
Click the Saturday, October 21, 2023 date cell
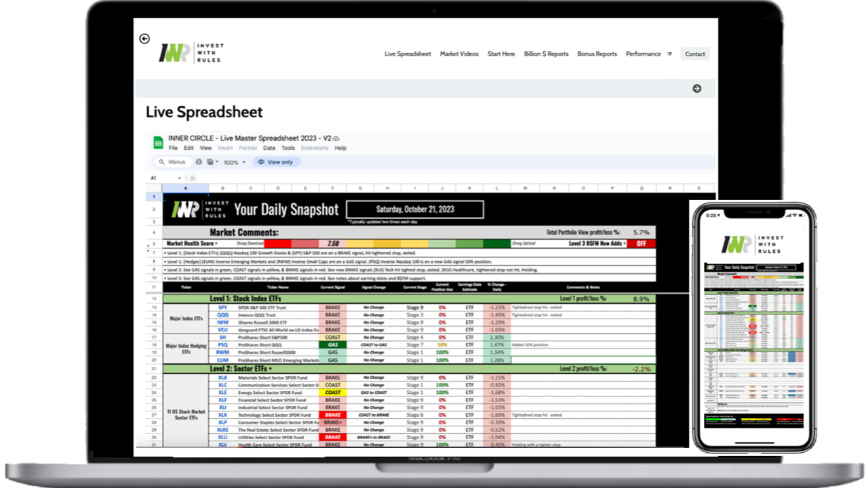point(415,209)
